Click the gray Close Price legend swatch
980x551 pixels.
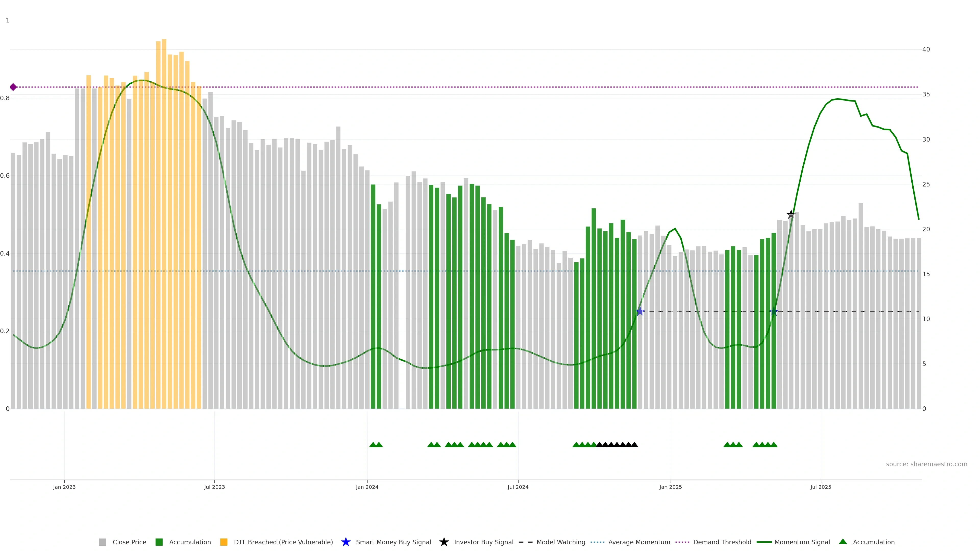click(x=102, y=542)
